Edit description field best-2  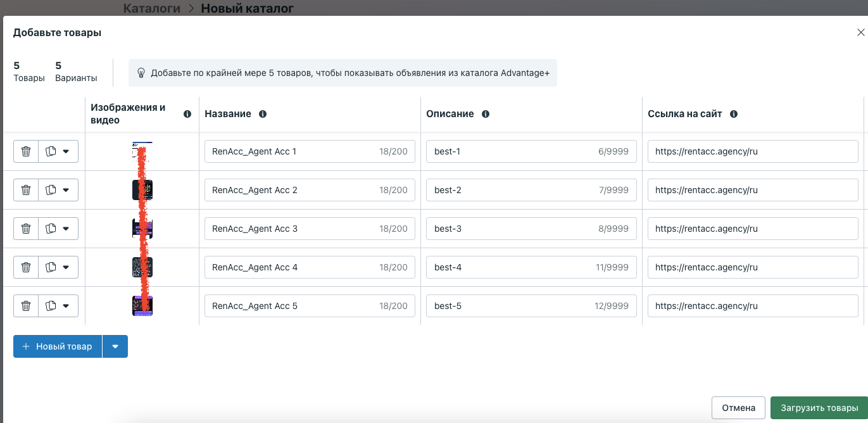(531, 190)
